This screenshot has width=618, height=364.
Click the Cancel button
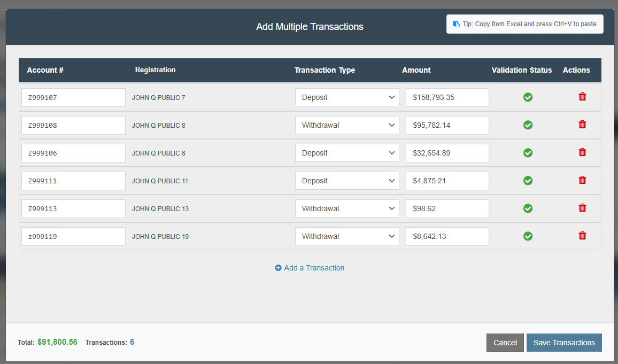click(x=505, y=343)
